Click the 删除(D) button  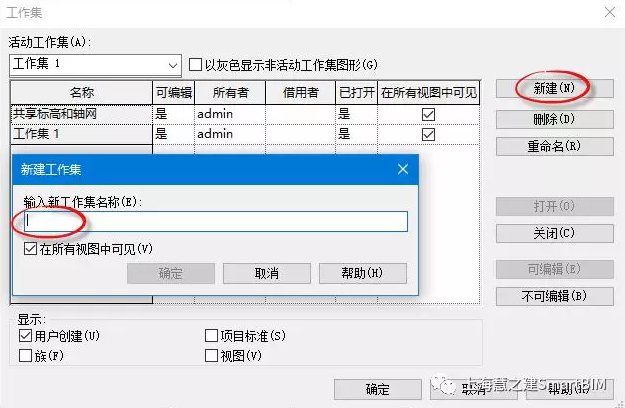click(554, 119)
